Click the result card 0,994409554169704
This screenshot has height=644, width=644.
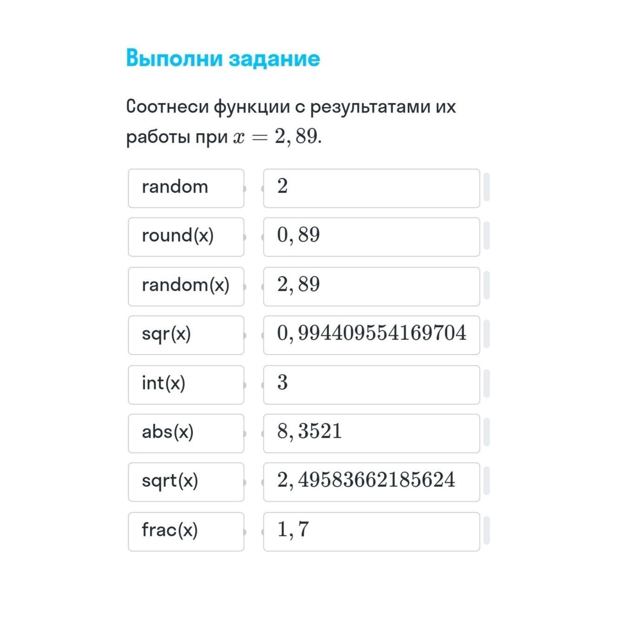tap(371, 335)
